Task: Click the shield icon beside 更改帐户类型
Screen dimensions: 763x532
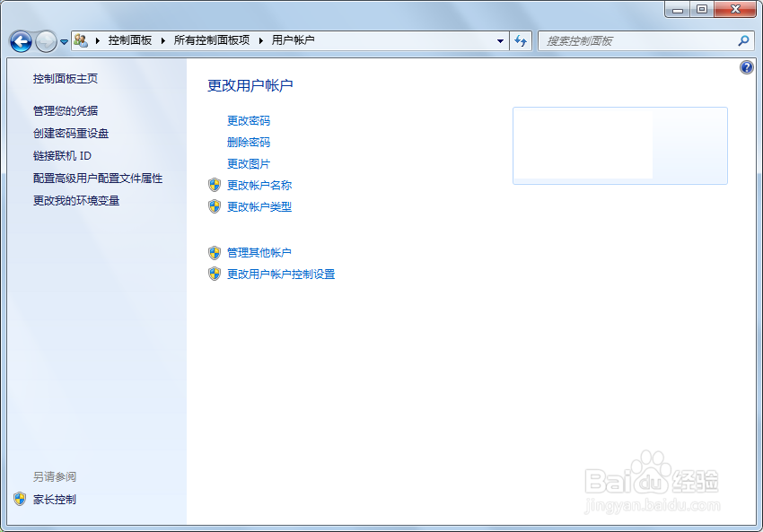Action: point(214,206)
